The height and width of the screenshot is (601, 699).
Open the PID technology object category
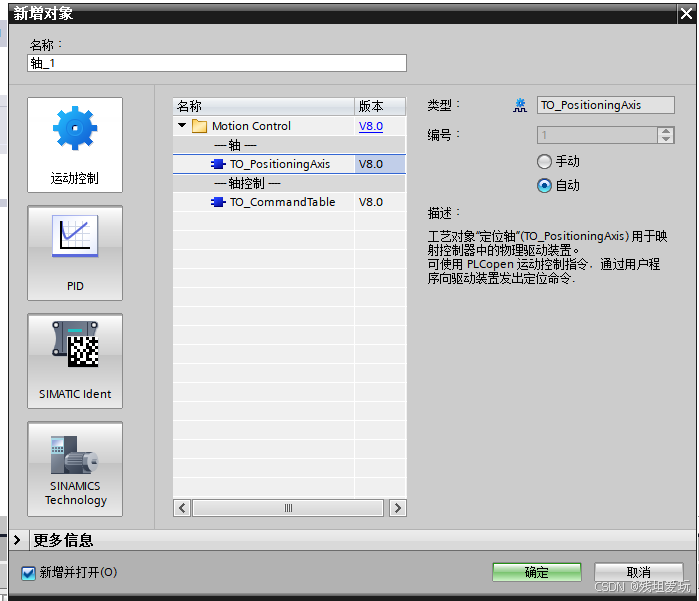(75, 253)
